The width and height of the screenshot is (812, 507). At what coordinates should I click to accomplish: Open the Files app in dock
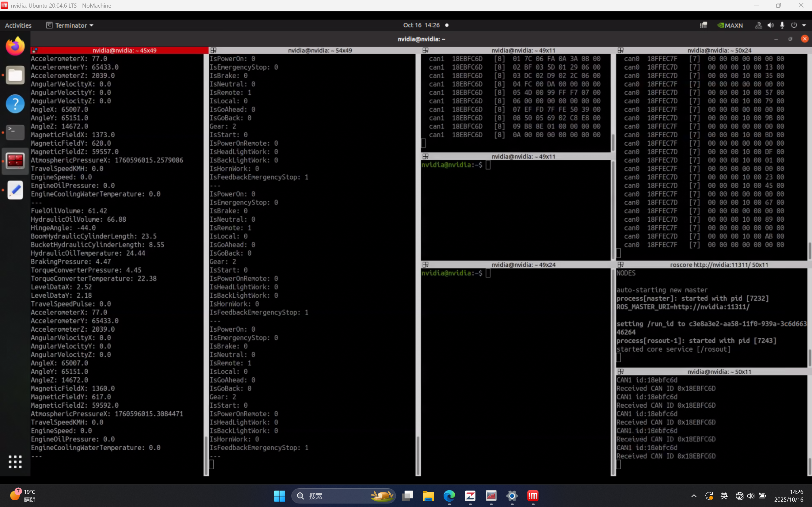coord(15,75)
